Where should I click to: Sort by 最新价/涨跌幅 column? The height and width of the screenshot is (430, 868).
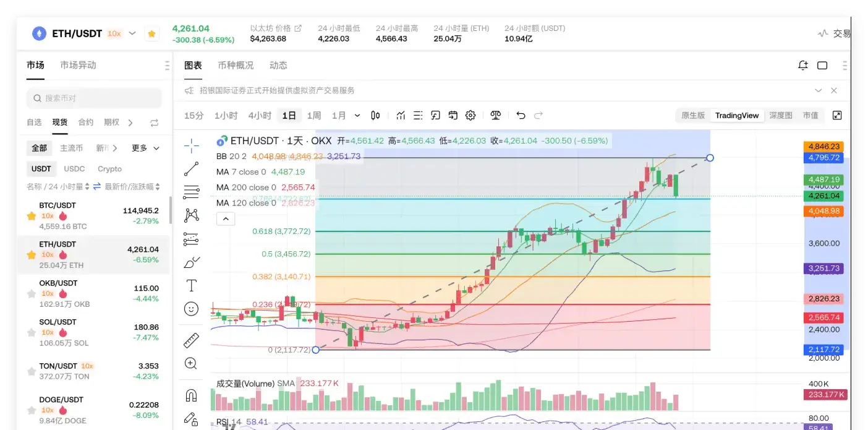click(133, 186)
